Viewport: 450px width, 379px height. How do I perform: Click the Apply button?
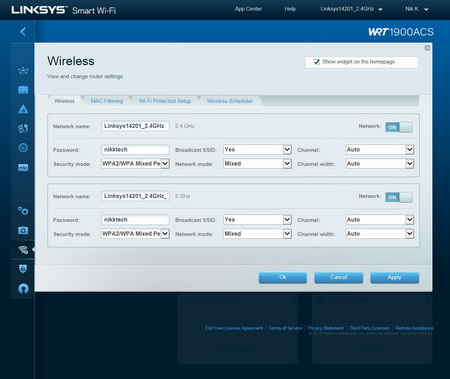click(394, 277)
